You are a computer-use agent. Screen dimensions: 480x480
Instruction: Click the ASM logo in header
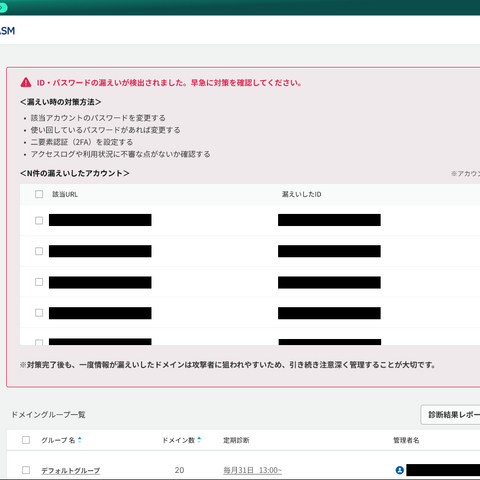click(x=7, y=31)
